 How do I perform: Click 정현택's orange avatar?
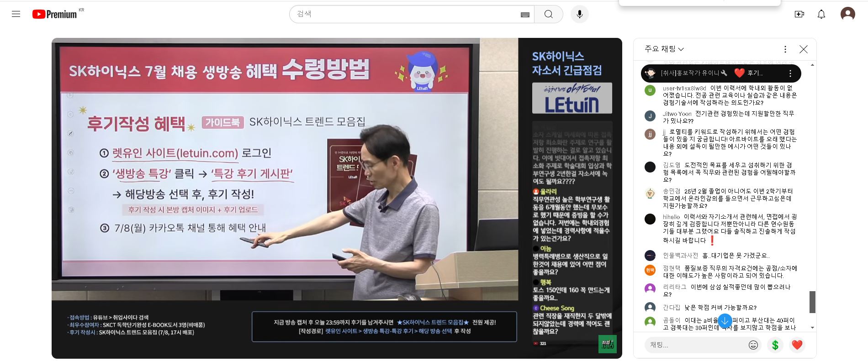pyautogui.click(x=650, y=270)
